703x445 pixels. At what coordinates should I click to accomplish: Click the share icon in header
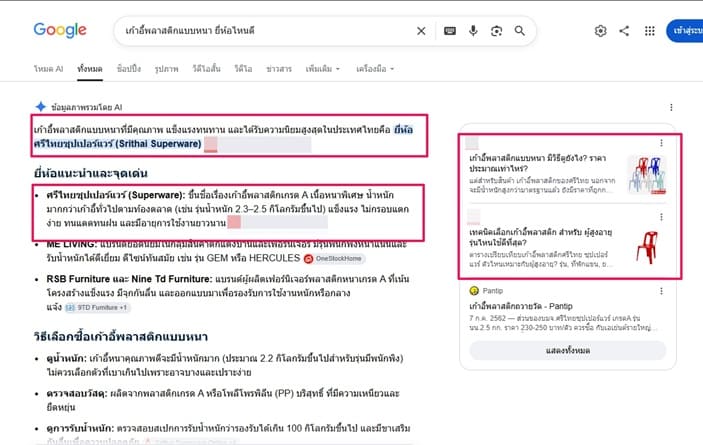(x=624, y=31)
